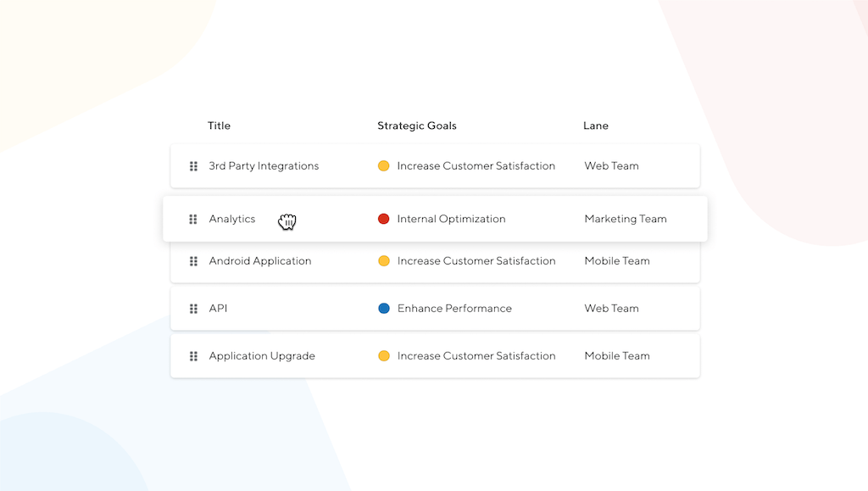Select the Android Application row title
This screenshot has height=491, width=868.
coord(259,261)
